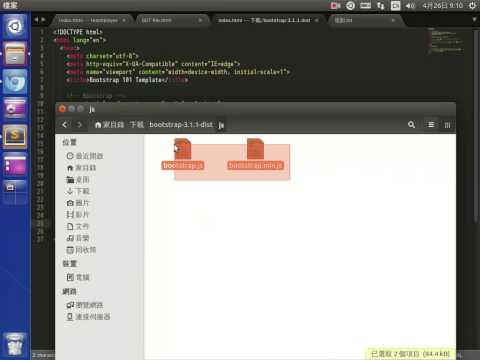Image resolution: width=480 pixels, height=360 pixels.
Task: Open Recent files in the sidebar
Action: pos(85,156)
